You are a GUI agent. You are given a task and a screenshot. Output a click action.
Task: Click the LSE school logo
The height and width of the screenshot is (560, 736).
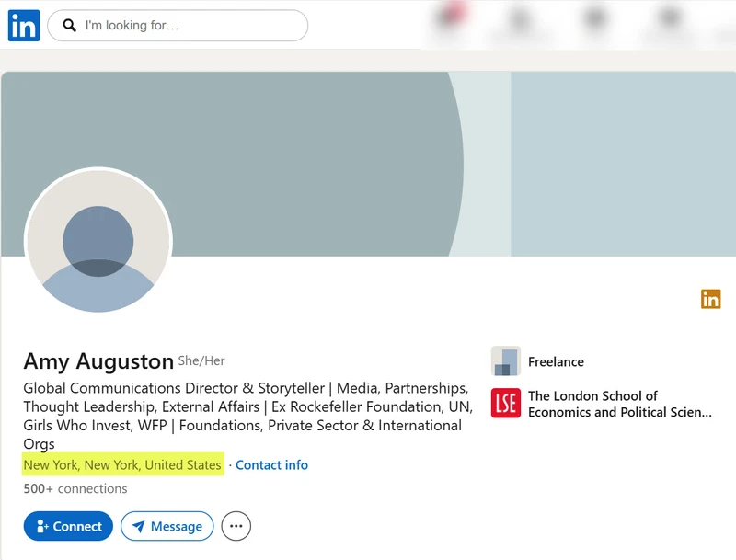click(505, 403)
